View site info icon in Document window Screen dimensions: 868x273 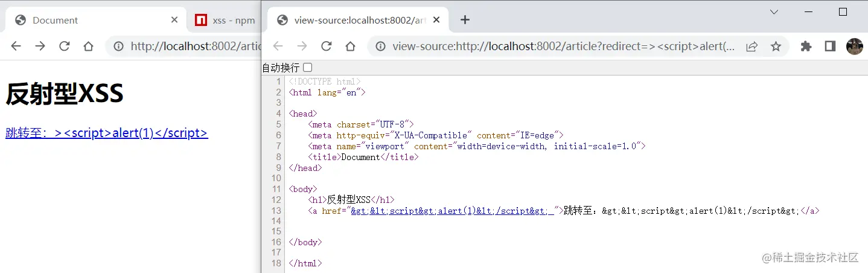pyautogui.click(x=118, y=46)
